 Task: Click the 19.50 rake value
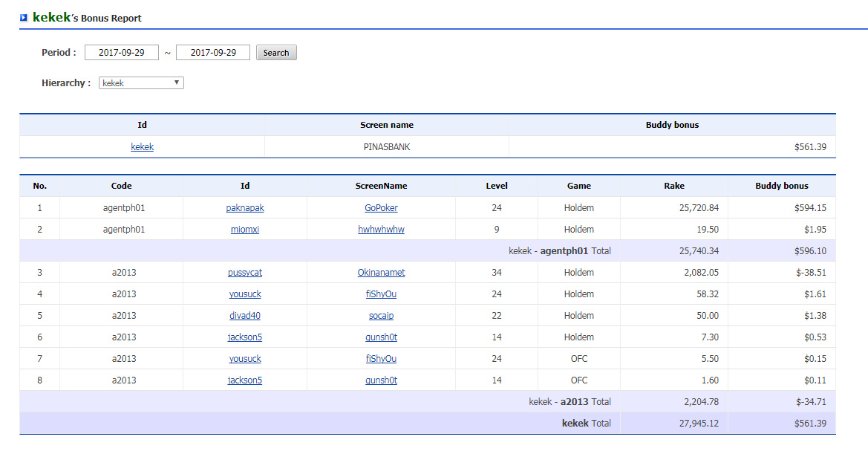coord(708,230)
